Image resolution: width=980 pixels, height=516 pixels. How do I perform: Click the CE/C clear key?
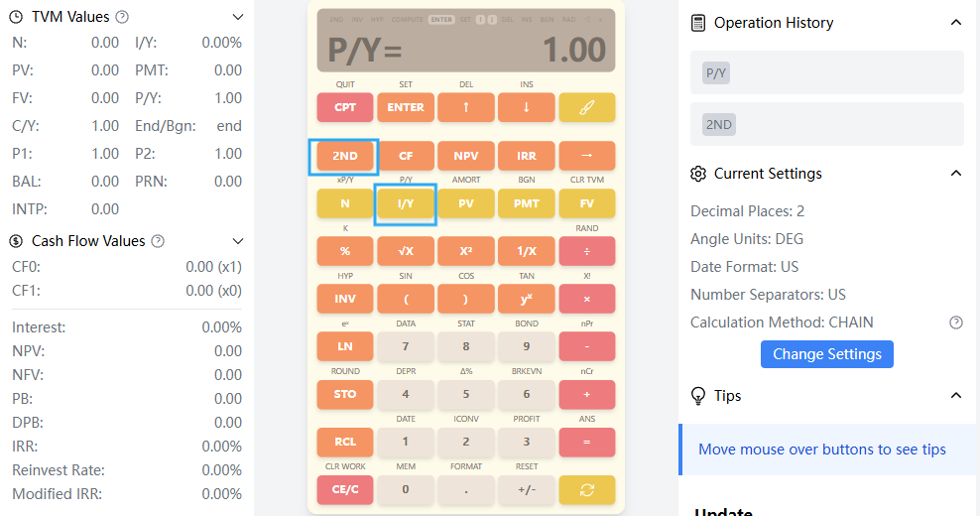point(345,490)
